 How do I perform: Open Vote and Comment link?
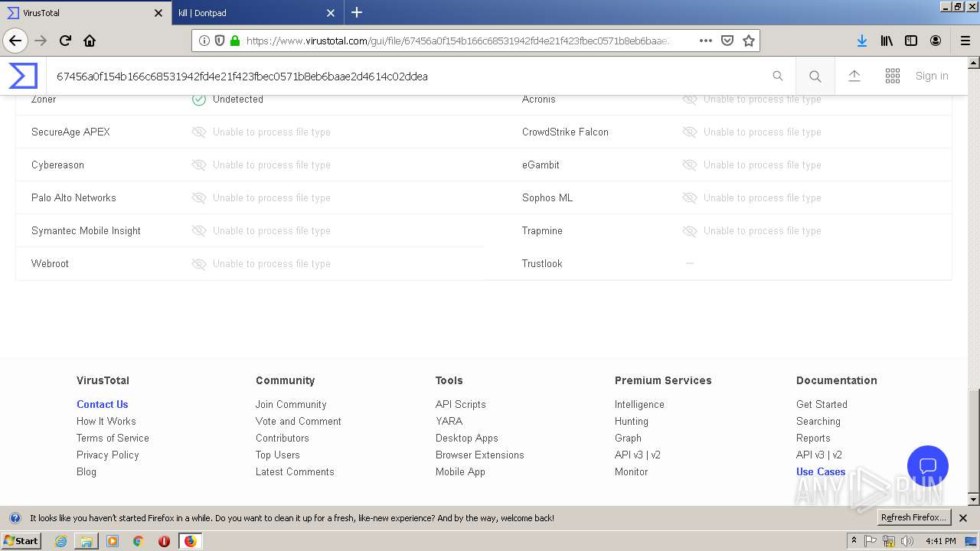pos(299,421)
